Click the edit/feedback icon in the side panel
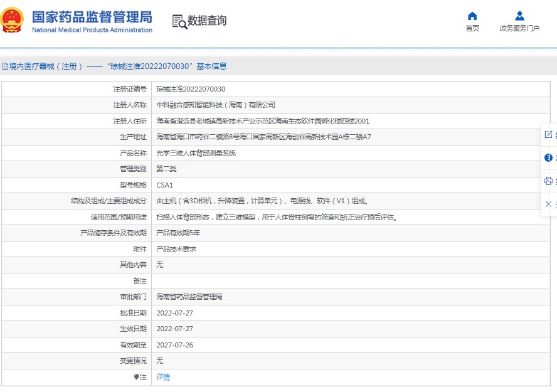 [x=548, y=134]
